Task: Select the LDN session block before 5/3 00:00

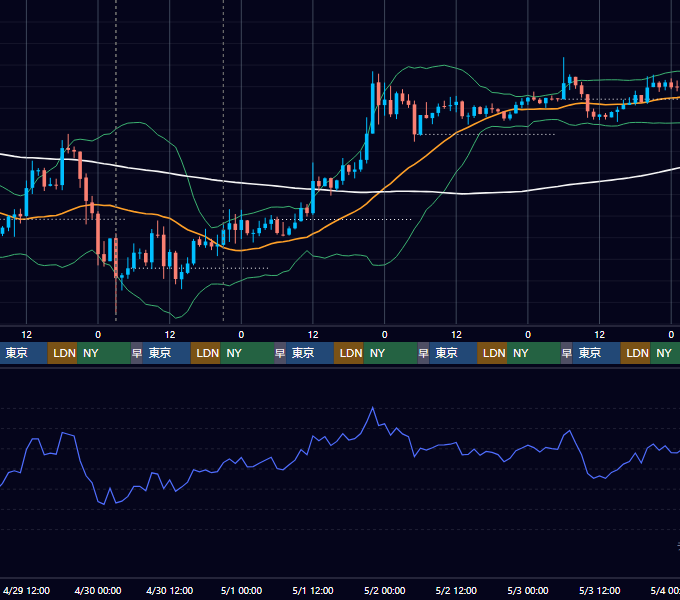Action: coord(492,353)
